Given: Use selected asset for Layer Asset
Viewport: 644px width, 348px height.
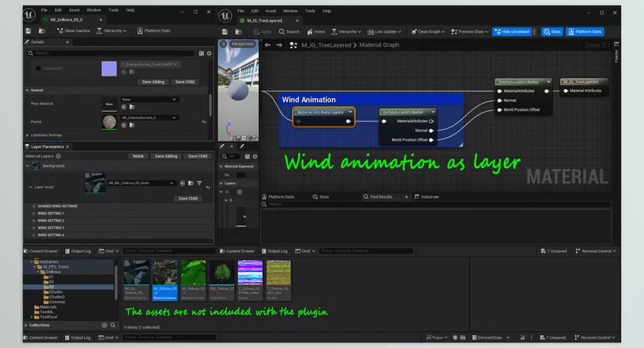Looking at the screenshot, I should point(182,183).
